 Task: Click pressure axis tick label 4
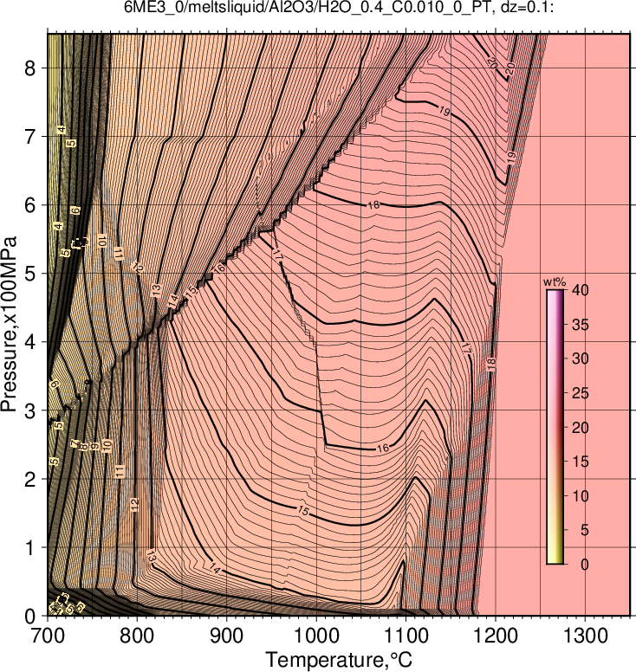tap(30, 342)
